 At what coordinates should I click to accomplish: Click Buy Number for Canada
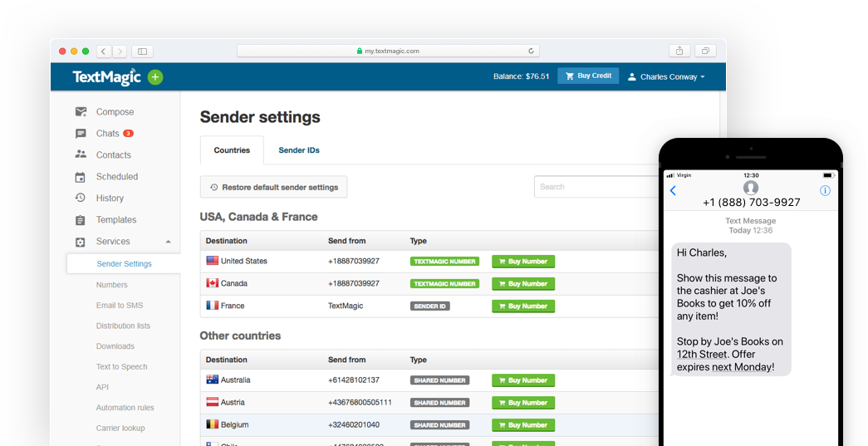(523, 284)
